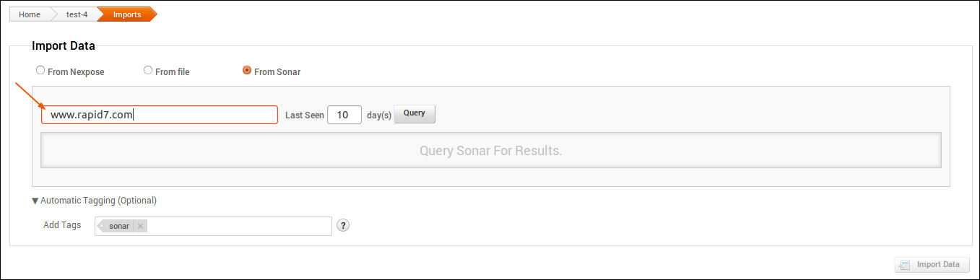Click the Import Data button
Image resolution: width=980 pixels, height=280 pixels.
932,265
